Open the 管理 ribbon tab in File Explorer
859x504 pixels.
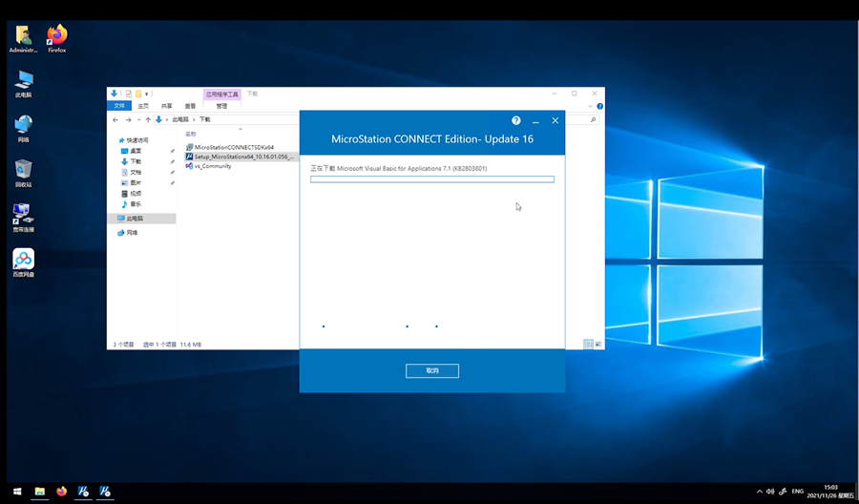(221, 106)
